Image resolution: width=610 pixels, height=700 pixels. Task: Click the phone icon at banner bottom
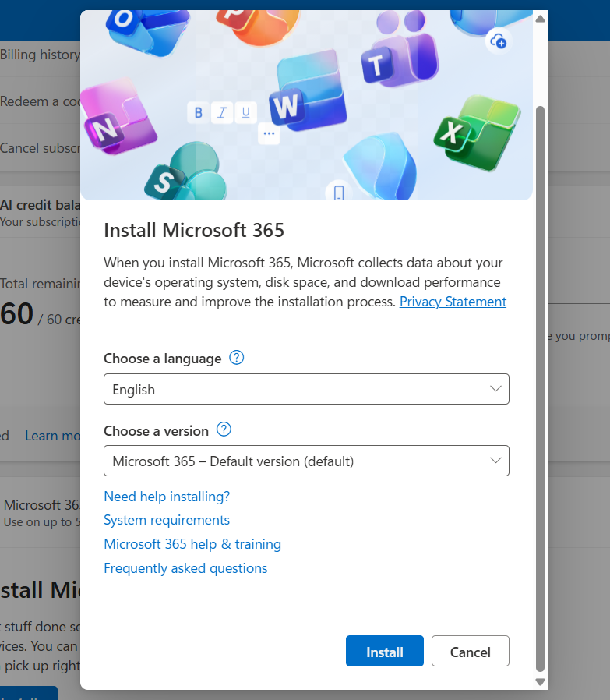coord(339,192)
